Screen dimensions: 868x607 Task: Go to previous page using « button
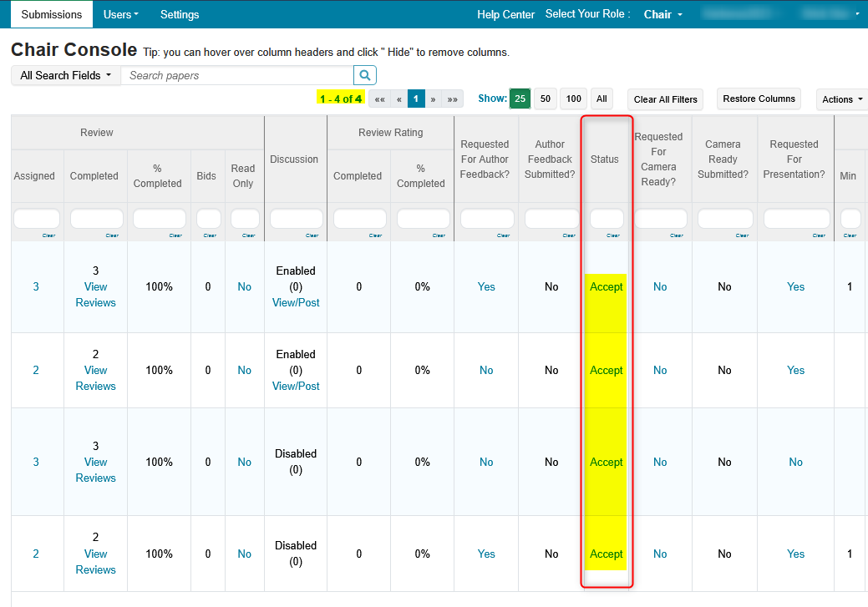point(399,99)
